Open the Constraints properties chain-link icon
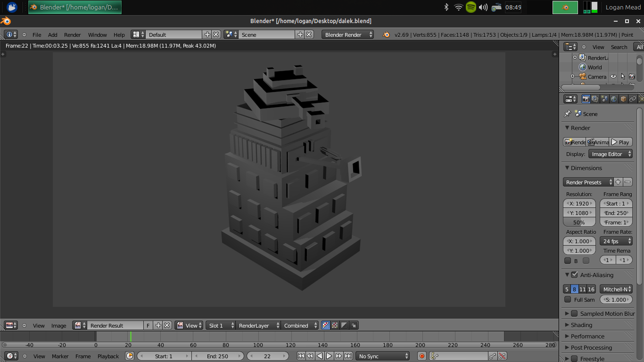This screenshot has height=362, width=644. point(632,99)
